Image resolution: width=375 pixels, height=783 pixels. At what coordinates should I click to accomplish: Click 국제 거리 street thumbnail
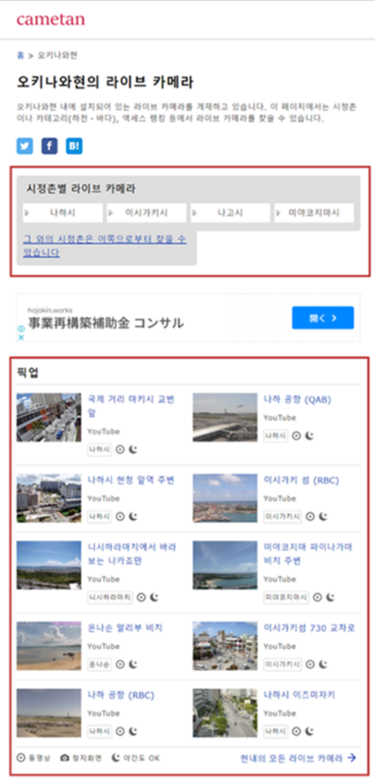[x=49, y=417]
